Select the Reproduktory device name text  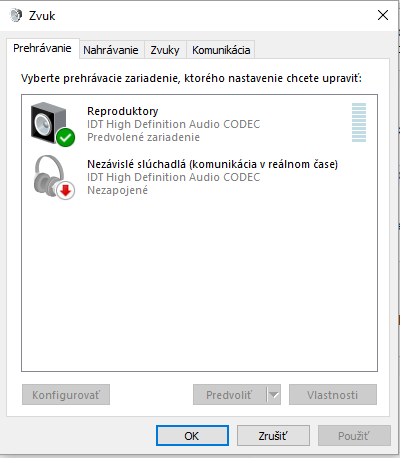[123, 111]
